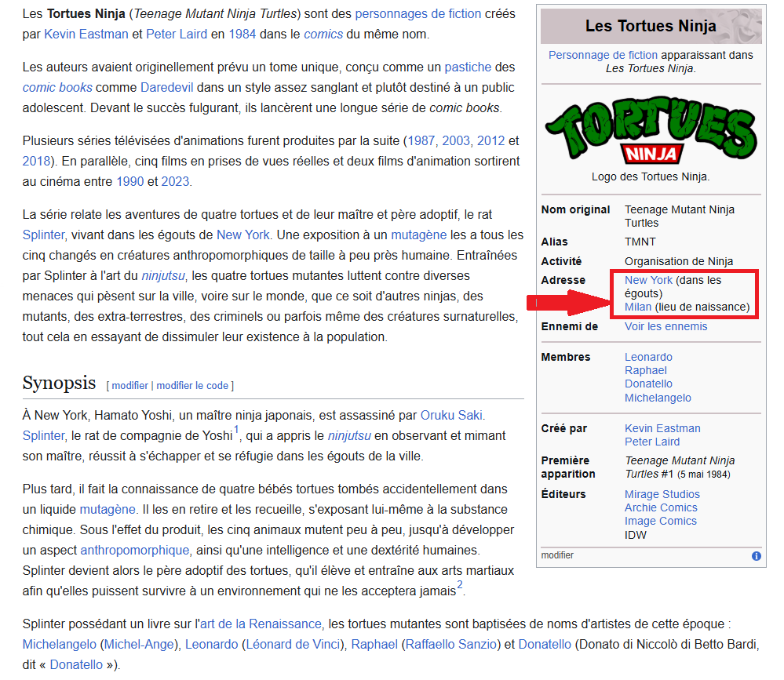Click the 'Milan' birthplace link
The width and height of the screenshot is (784, 680).
click(x=637, y=307)
